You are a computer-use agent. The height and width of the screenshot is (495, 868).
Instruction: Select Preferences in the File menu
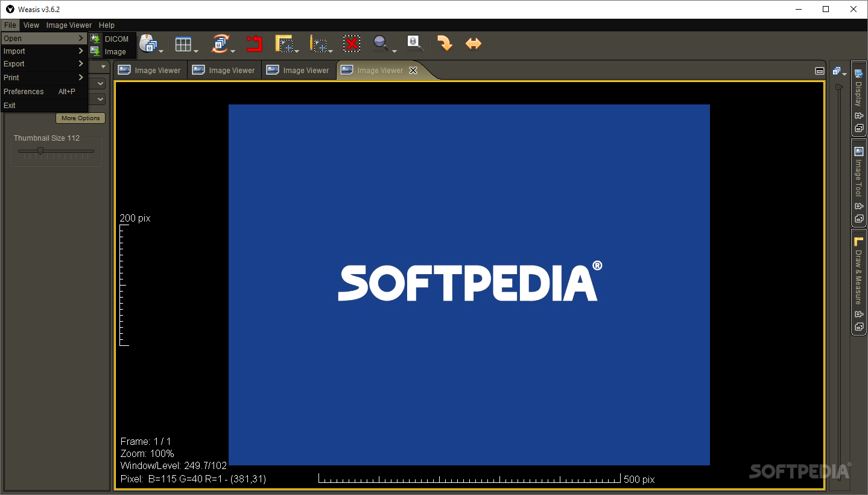(44, 92)
